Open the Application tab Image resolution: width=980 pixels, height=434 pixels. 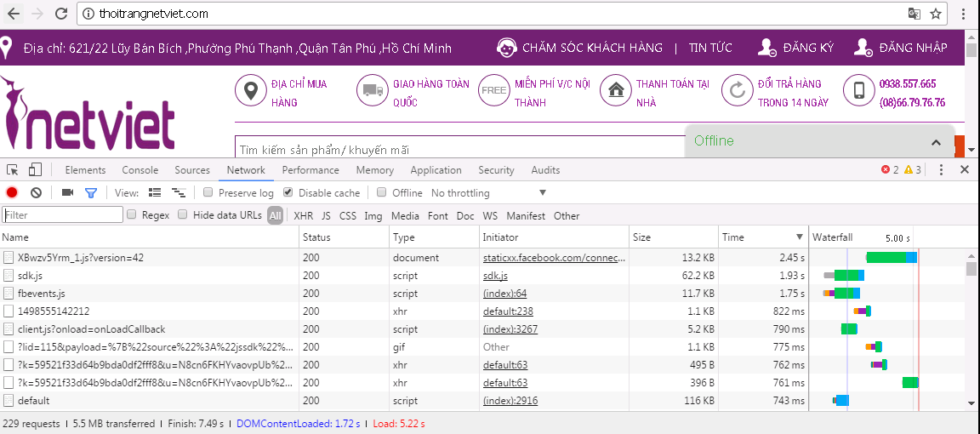click(x=436, y=170)
